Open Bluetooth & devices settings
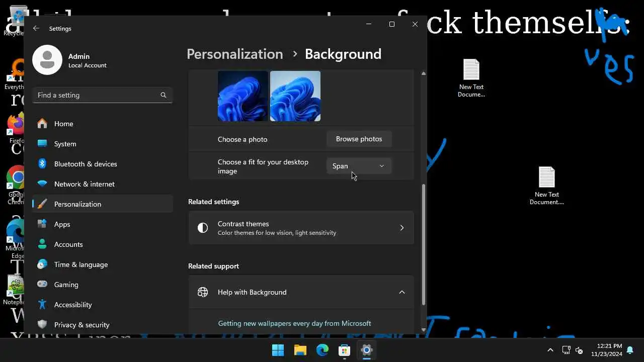This screenshot has height=362, width=644. pyautogui.click(x=103, y=164)
